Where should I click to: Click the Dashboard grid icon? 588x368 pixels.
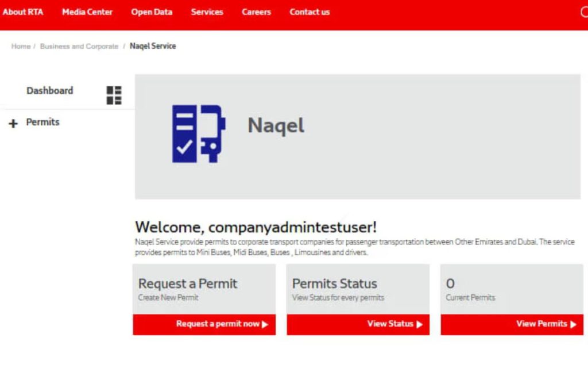(x=114, y=94)
